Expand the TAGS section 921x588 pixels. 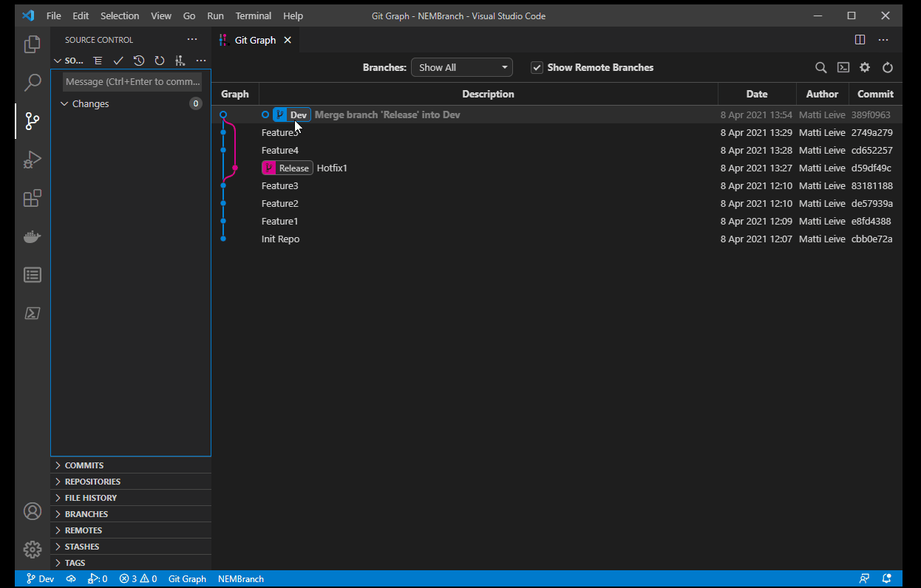click(x=131, y=563)
